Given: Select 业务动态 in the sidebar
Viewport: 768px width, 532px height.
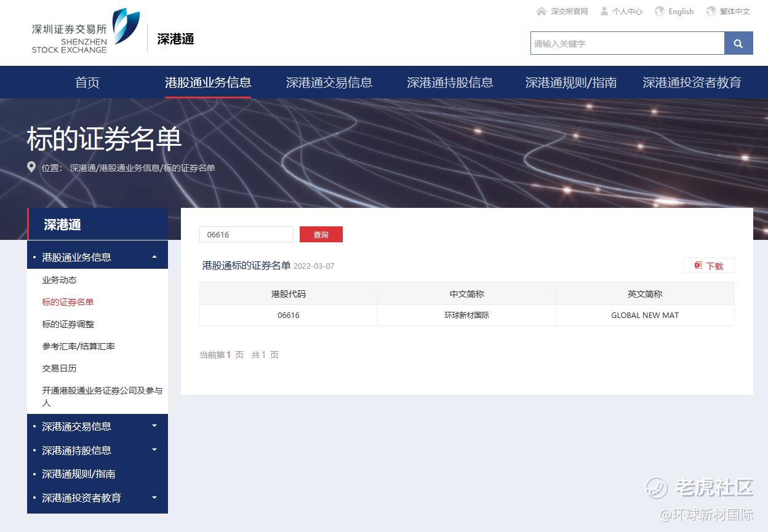Looking at the screenshot, I should click(60, 280).
